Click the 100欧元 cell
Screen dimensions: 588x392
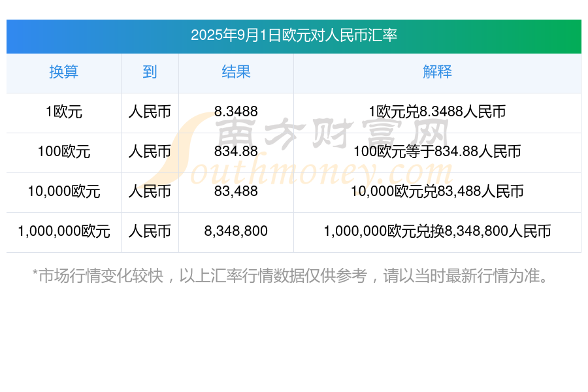tap(64, 152)
